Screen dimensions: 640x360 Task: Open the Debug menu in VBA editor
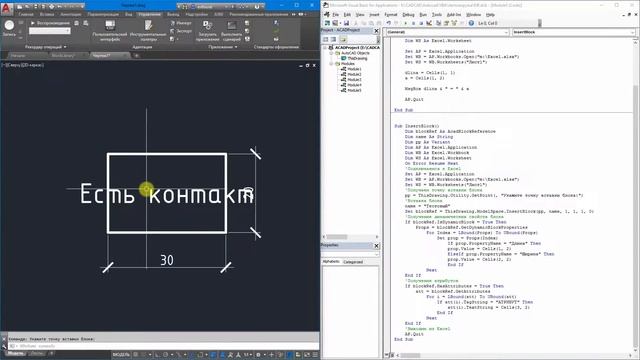pos(408,15)
